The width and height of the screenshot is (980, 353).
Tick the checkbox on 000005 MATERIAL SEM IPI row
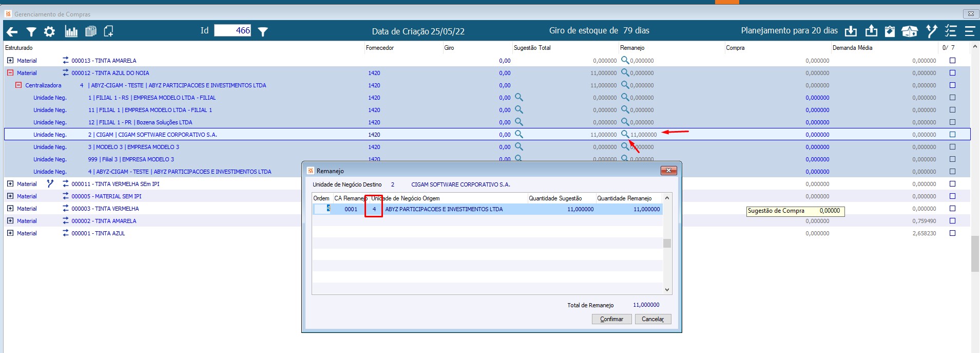coord(953,196)
